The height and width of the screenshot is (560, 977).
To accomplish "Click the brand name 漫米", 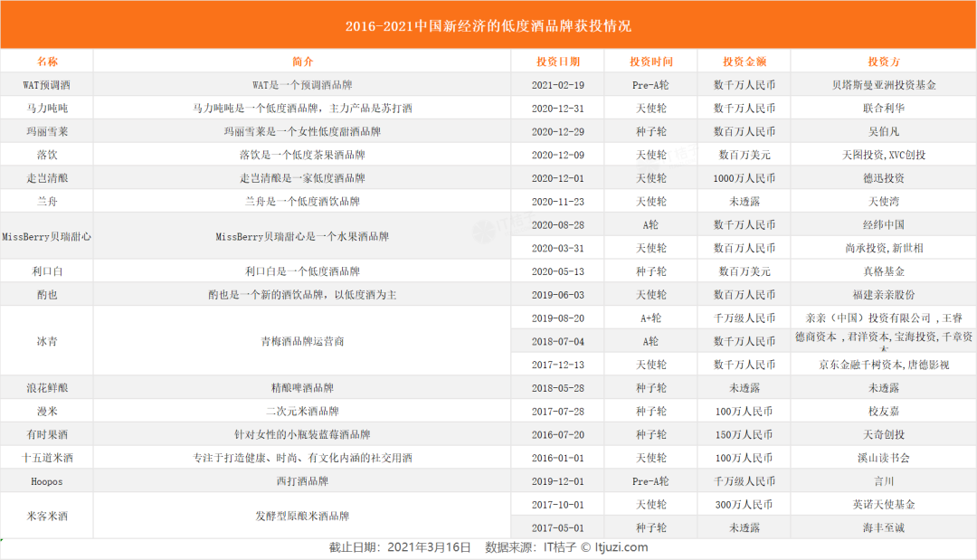I will [47, 412].
